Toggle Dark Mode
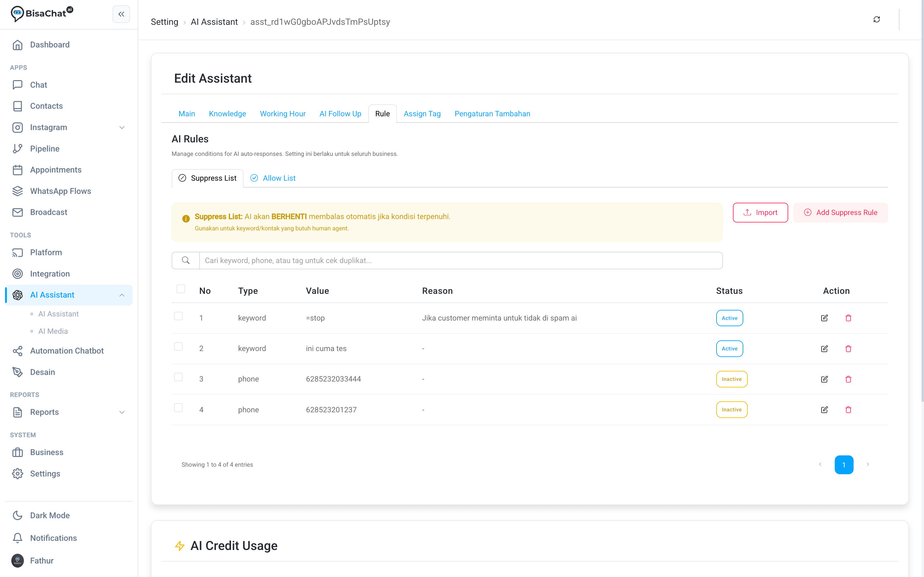924x577 pixels. point(69,515)
